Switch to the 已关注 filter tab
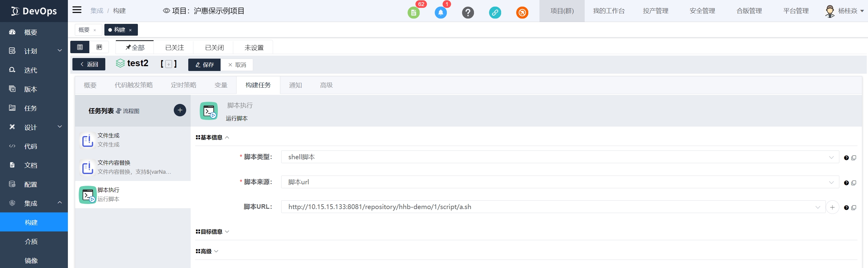The height and width of the screenshot is (268, 868). pyautogui.click(x=175, y=48)
